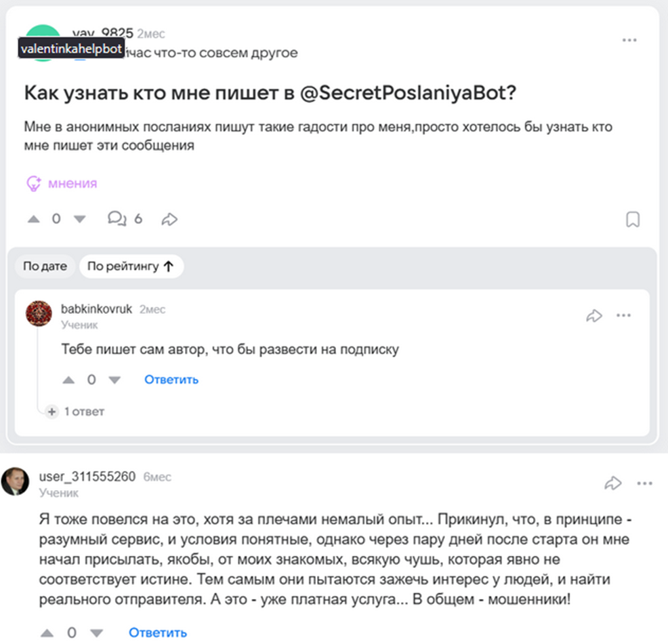Share the main question post
The height and width of the screenshot is (644, 668).
tap(169, 219)
